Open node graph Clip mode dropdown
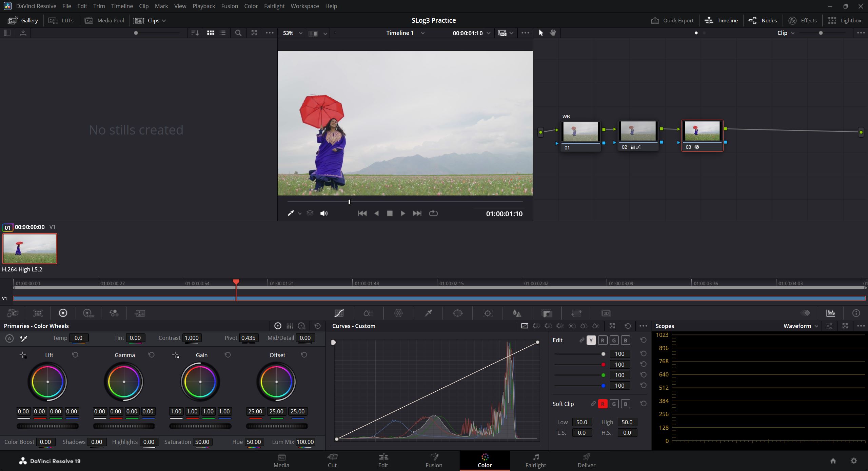Screen dimensions: 868x471 point(786,33)
